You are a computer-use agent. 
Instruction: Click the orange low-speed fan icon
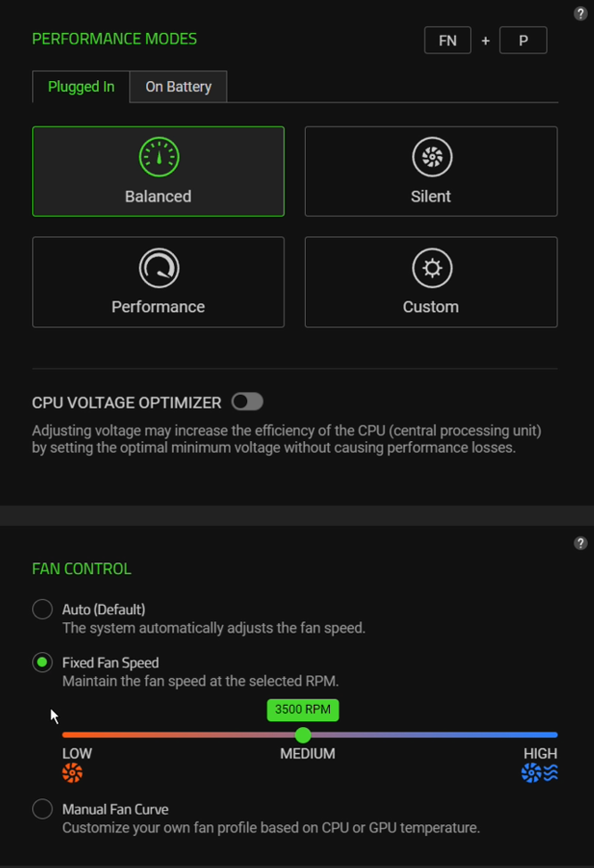pos(73,773)
